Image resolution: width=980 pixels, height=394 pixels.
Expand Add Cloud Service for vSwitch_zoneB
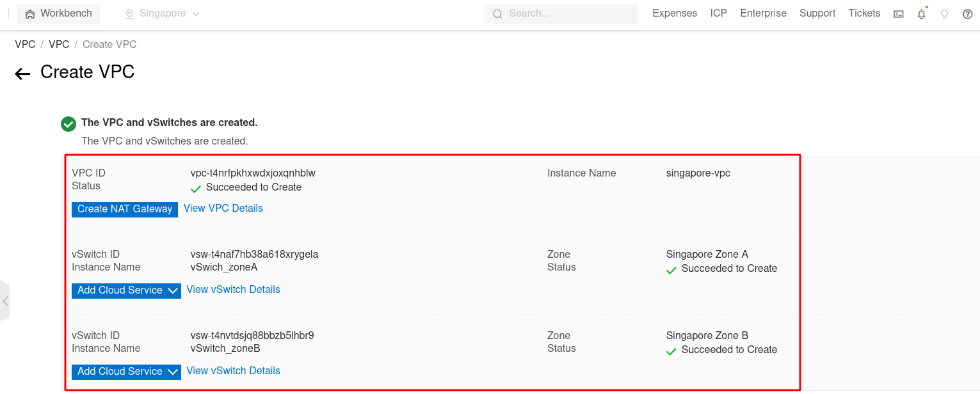click(x=126, y=372)
